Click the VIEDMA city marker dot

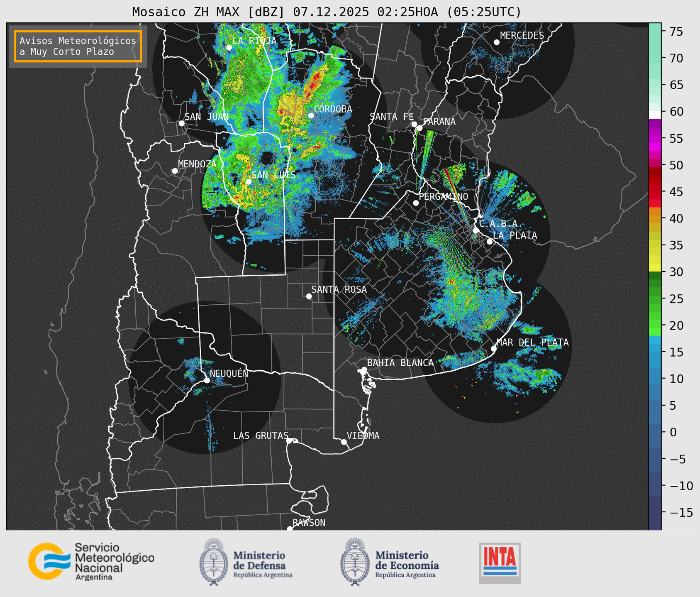[x=344, y=442]
